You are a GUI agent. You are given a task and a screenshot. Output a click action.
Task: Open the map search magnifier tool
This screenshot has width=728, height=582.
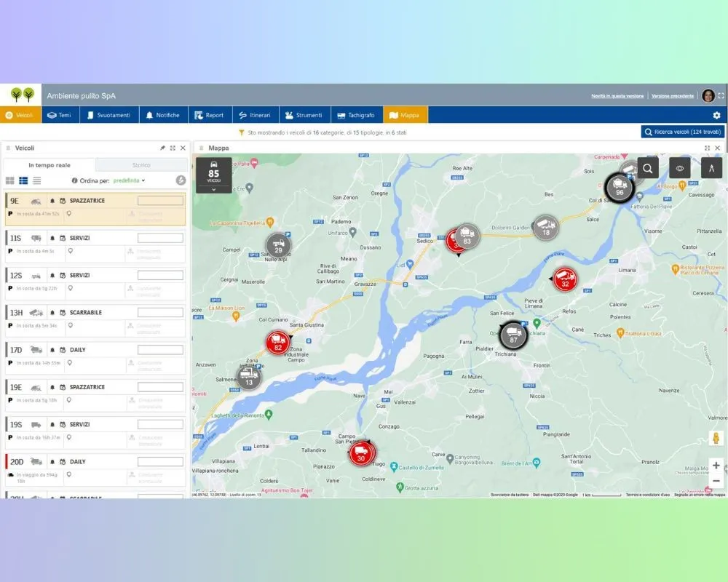point(648,167)
